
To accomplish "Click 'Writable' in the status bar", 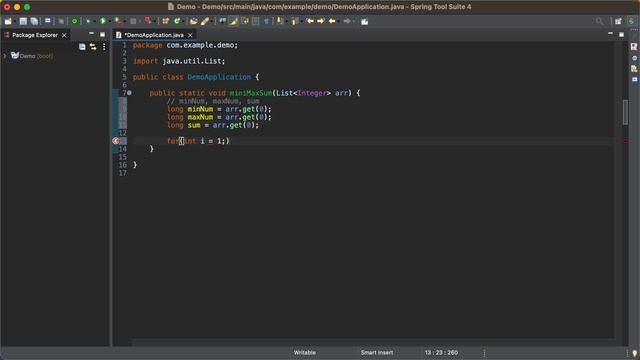I will click(x=304, y=353).
